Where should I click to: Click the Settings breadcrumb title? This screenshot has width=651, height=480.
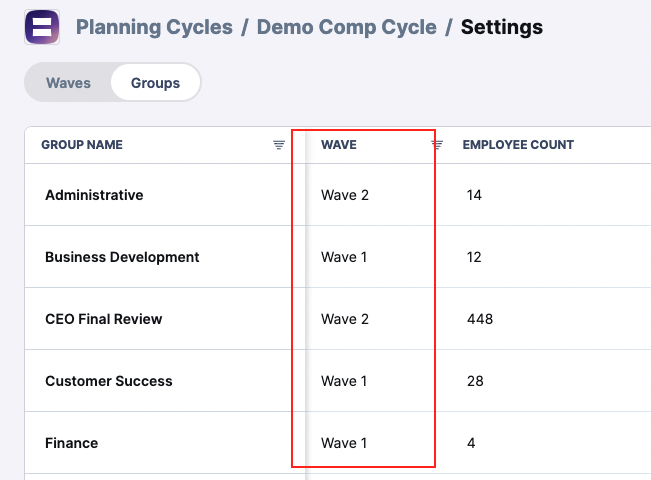[502, 27]
